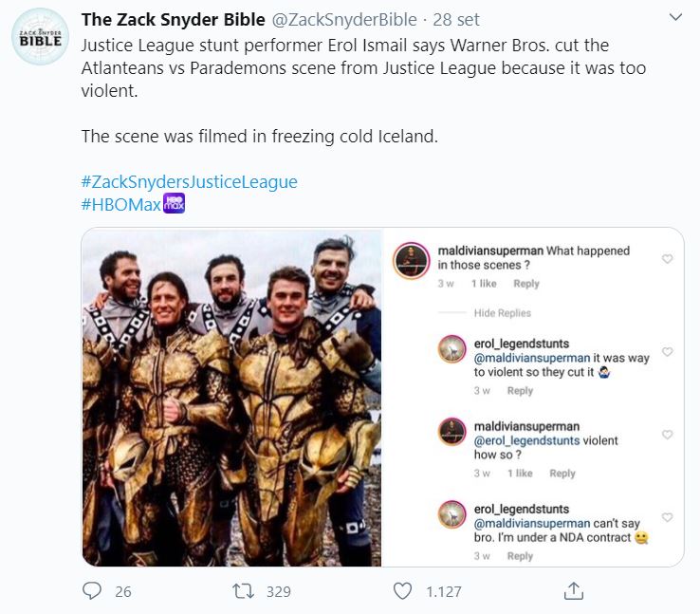
Task: Like the tweet with the heart icon
Action: 402,591
